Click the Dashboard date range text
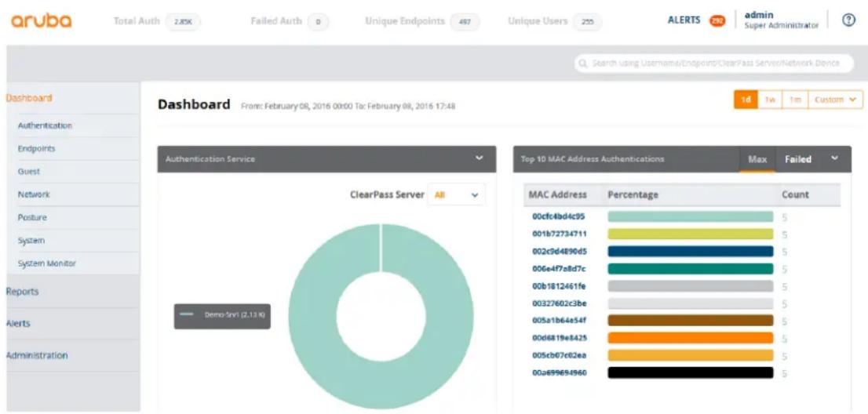The width and height of the screenshot is (868, 414). click(x=348, y=106)
